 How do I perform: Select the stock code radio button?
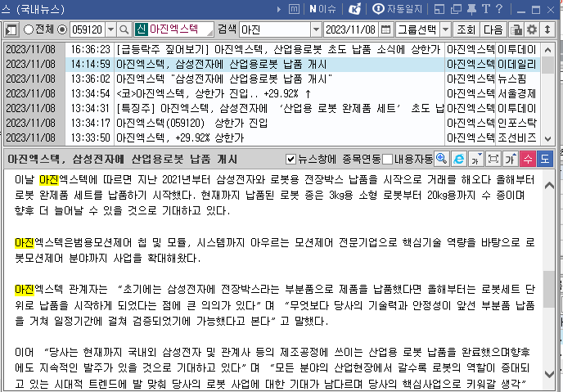pos(62,29)
